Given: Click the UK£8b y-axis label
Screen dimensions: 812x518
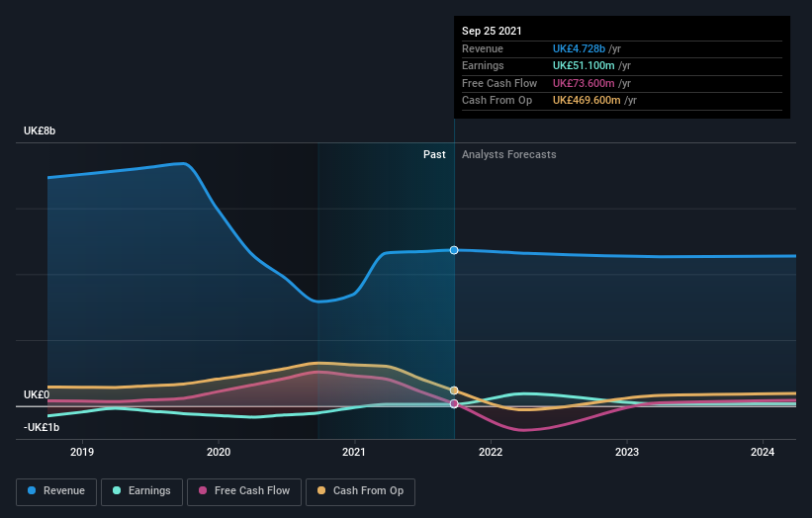Looking at the screenshot, I should point(40,130).
